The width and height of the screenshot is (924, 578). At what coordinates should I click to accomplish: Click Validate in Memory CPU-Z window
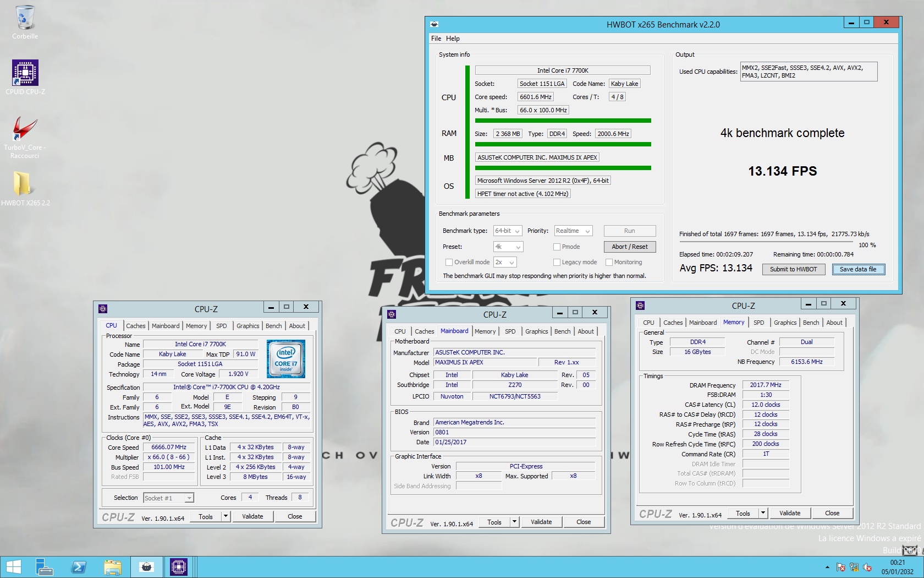click(790, 513)
